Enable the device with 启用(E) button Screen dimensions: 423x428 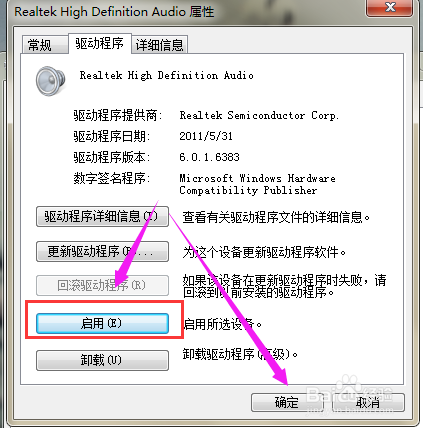pyautogui.click(x=102, y=323)
